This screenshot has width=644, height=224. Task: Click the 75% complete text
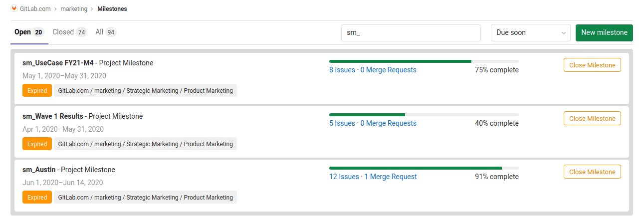coord(497,70)
